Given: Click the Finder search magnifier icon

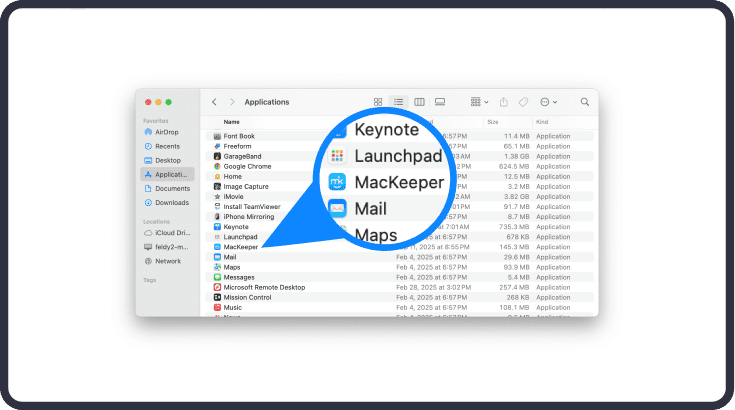Looking at the screenshot, I should (x=585, y=102).
